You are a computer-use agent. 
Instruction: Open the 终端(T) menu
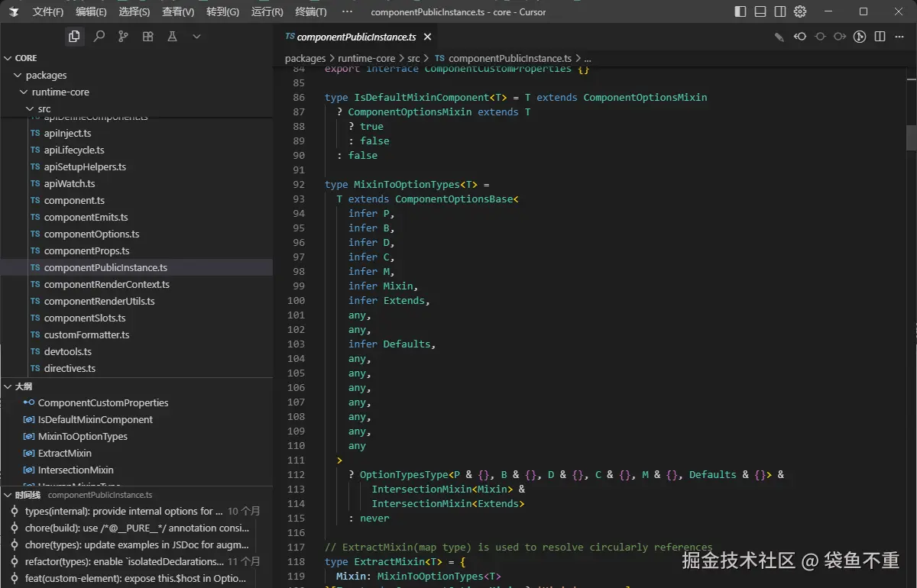coord(310,11)
